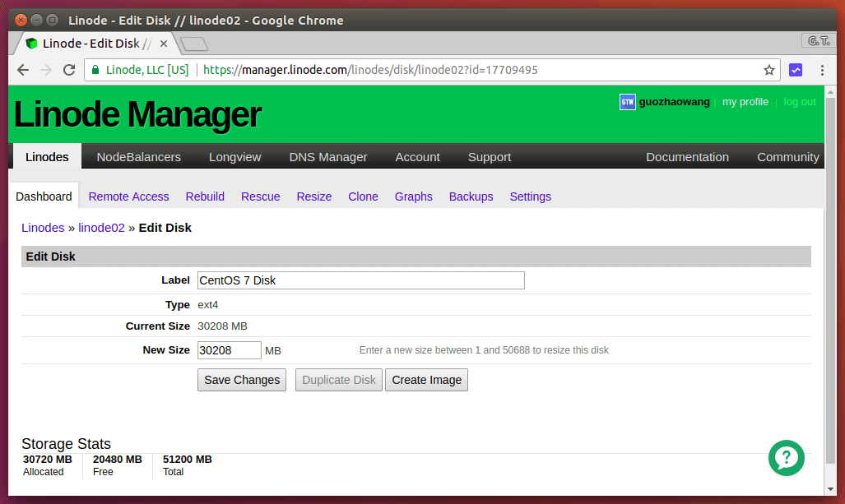Follow the linode02 breadcrumb link

point(101,228)
